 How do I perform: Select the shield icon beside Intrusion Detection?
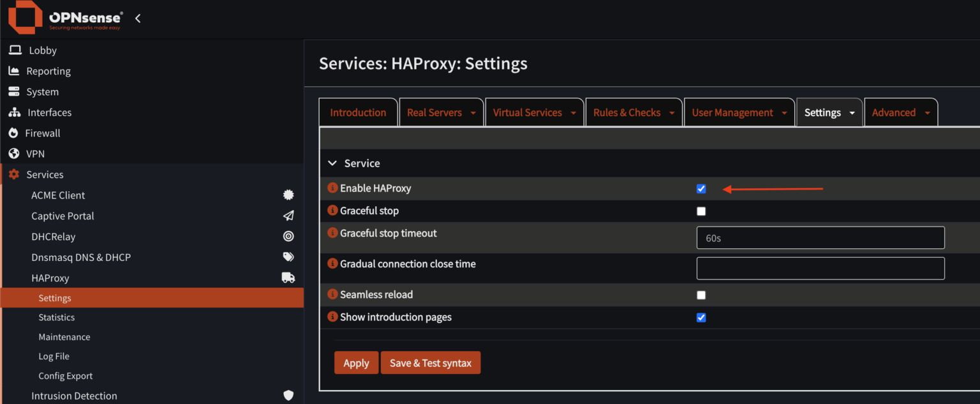coord(288,396)
